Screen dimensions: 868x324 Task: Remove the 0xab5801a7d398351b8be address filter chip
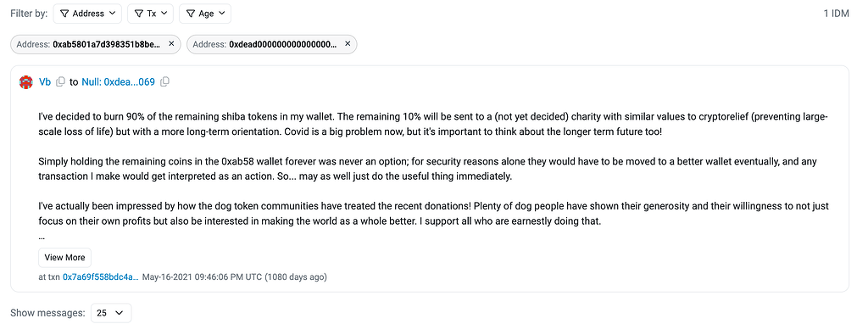[x=171, y=44]
